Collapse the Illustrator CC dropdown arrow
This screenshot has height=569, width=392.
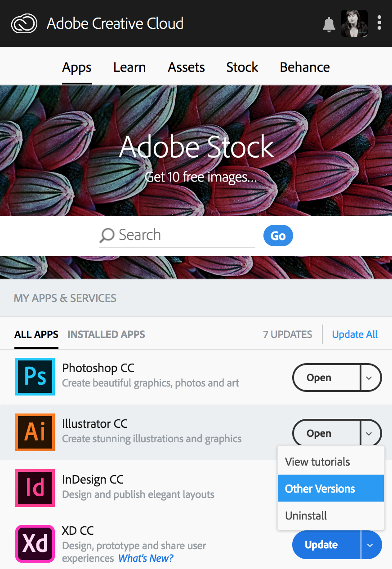(x=370, y=434)
